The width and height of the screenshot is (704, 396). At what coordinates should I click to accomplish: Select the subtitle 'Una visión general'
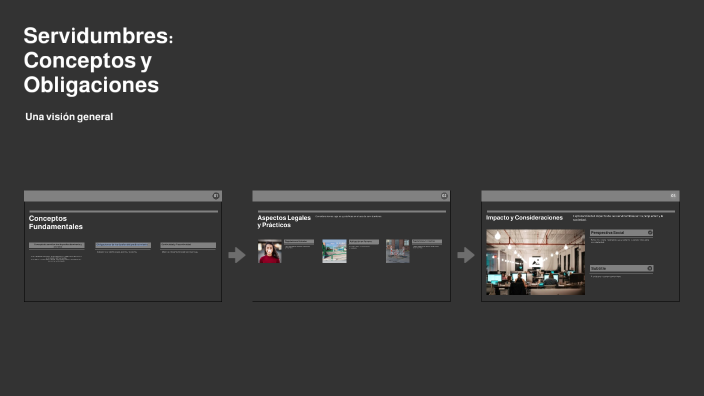tap(69, 117)
